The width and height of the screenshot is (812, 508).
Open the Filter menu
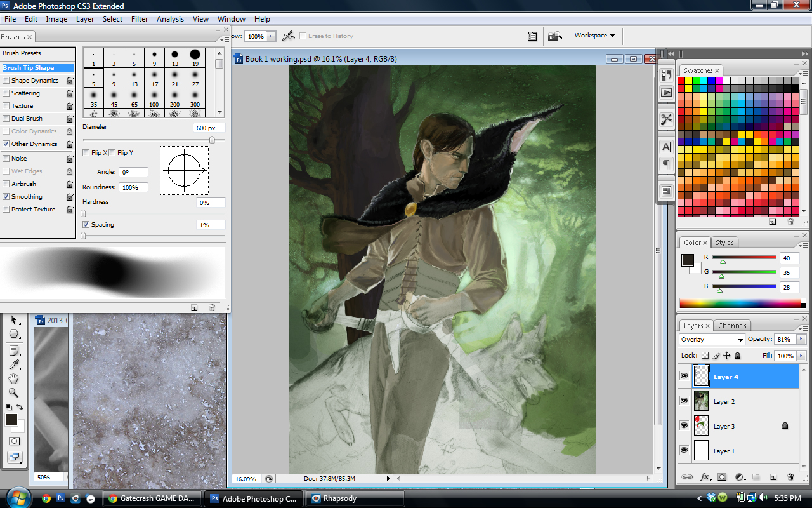[x=140, y=19]
